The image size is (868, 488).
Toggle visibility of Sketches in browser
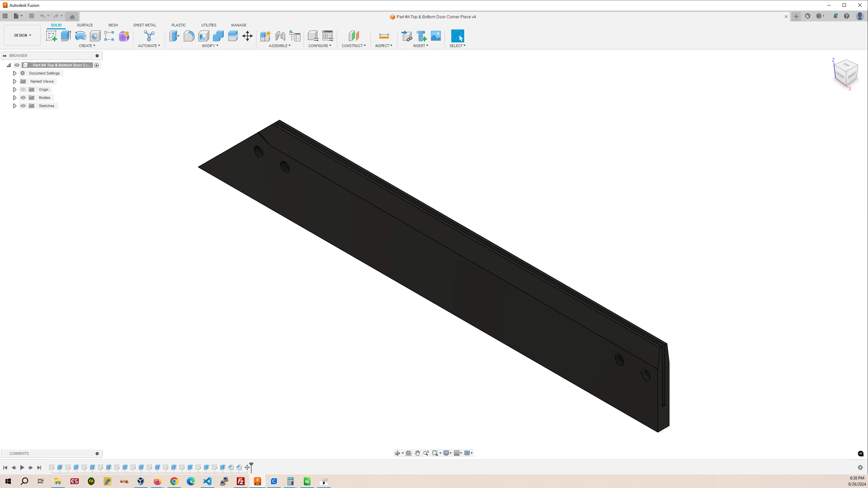coord(23,105)
